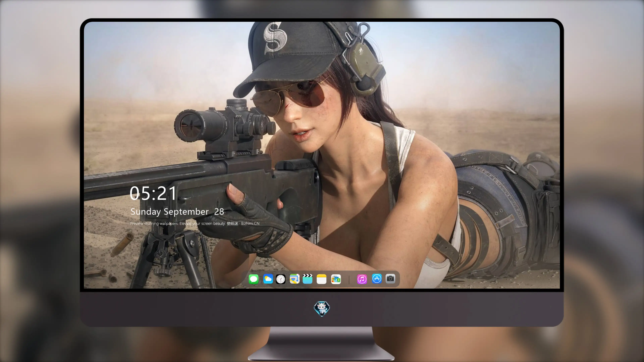Viewport: 644px width, 362px height.
Task: Launch the Clock app from the dock
Action: tap(281, 279)
